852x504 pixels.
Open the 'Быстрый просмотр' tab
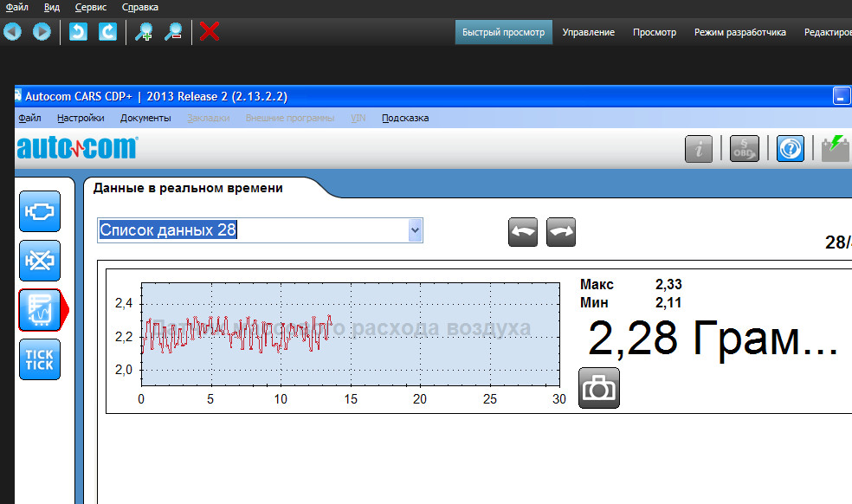tap(503, 32)
